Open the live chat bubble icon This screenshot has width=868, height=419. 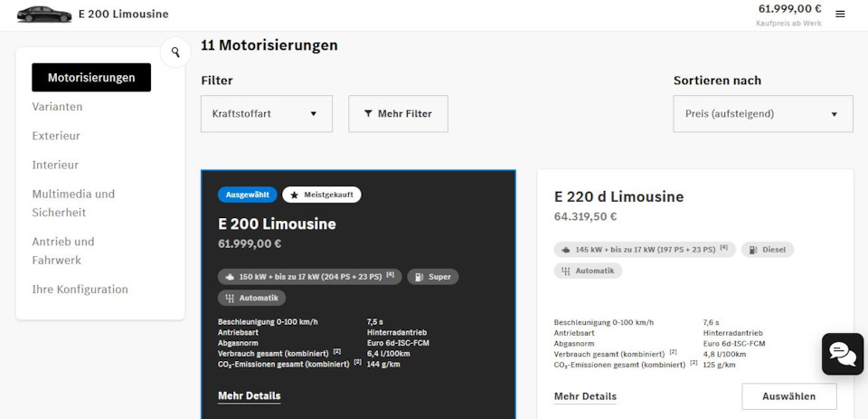click(843, 354)
